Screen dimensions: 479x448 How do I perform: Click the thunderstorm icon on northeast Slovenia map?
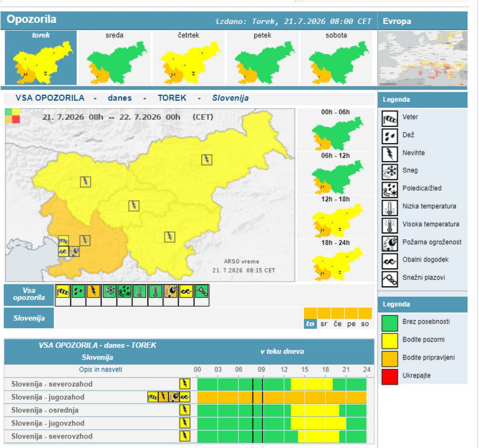[x=206, y=160]
